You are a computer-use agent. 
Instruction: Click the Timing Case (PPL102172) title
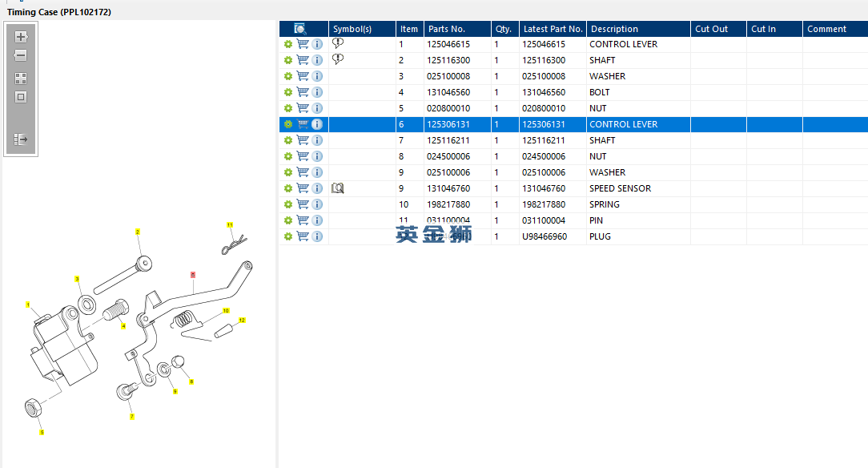tap(59, 12)
